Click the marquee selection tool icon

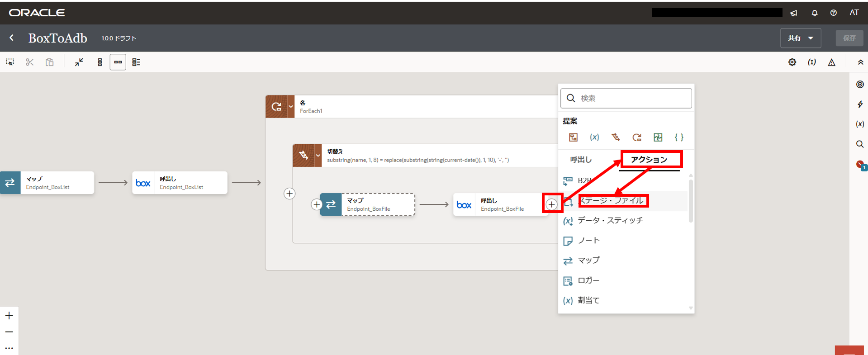(x=10, y=62)
